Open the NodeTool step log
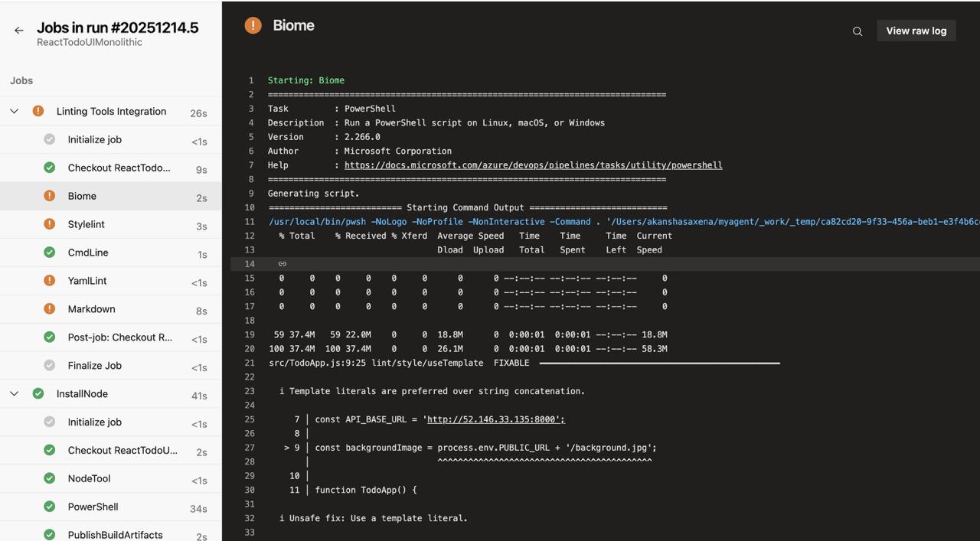Screen dimensions: 980x541 (111, 478)
